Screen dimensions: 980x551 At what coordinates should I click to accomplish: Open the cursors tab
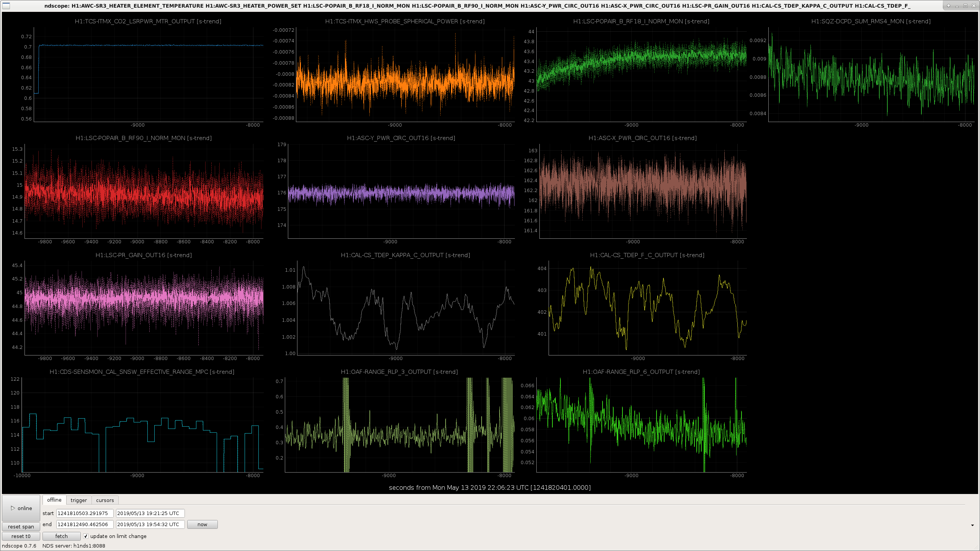tap(105, 500)
